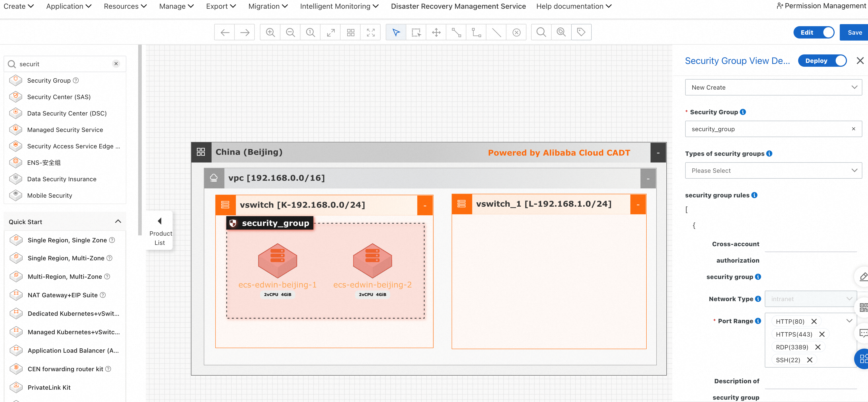Toggle the Deploy switch
Screen dimensions: 868x402
coord(822,61)
